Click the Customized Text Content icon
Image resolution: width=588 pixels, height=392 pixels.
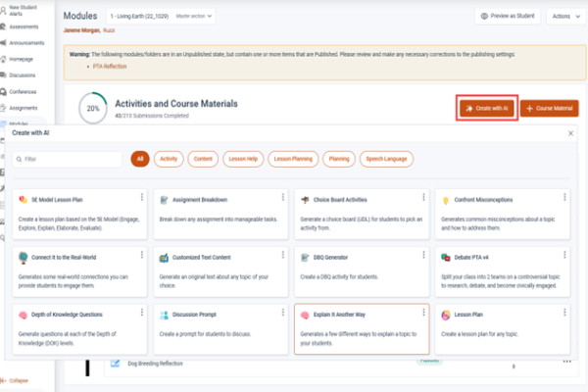pos(164,258)
